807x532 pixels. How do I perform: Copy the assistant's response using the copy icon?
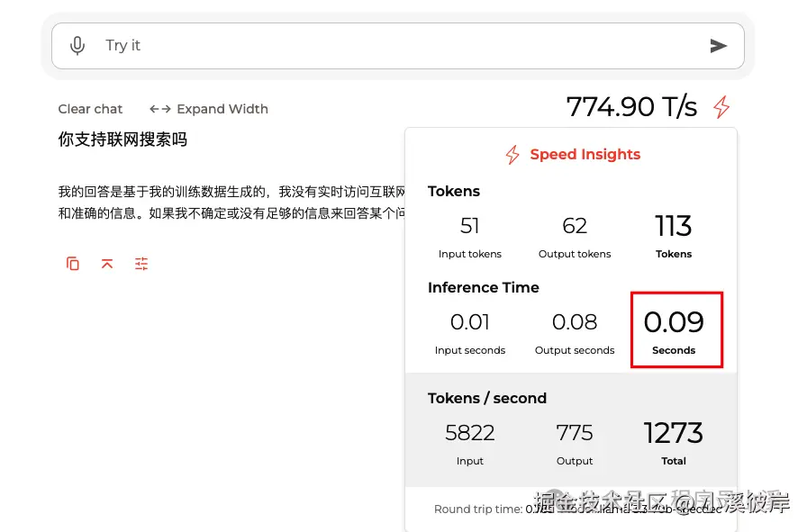(x=73, y=263)
